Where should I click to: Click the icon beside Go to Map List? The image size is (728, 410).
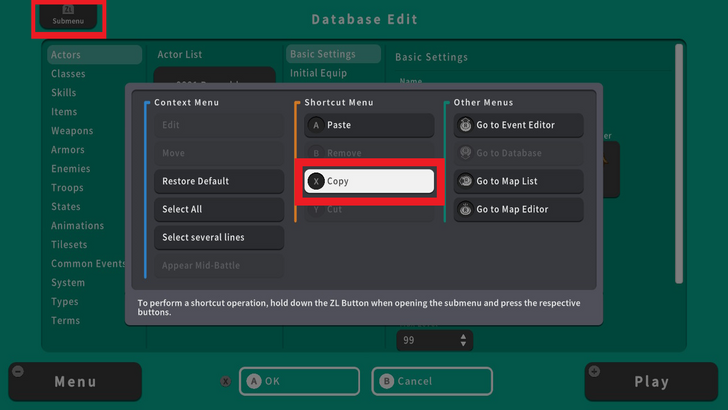coord(465,181)
